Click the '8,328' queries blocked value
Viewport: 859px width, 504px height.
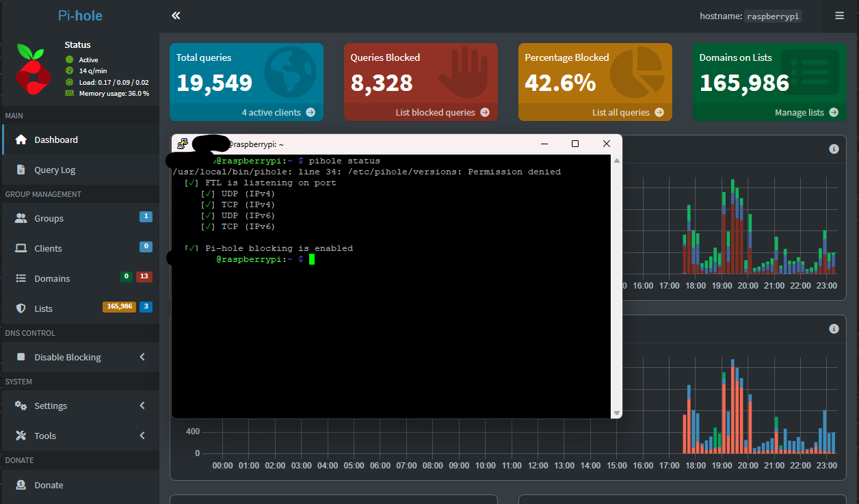tap(382, 83)
